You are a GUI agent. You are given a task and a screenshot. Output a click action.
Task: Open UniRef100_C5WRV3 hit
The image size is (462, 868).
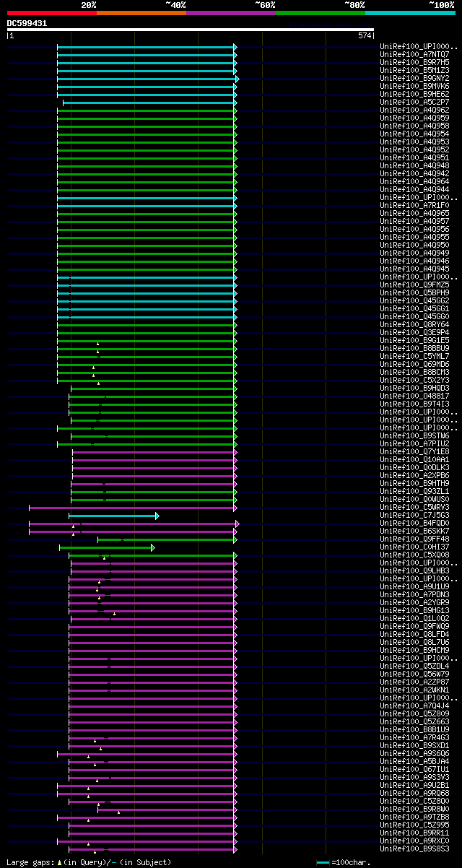pos(414,507)
